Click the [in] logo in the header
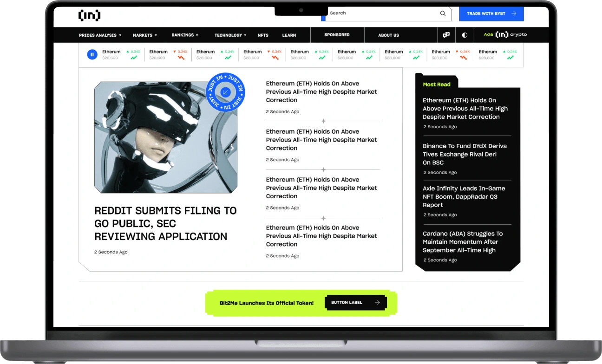The width and height of the screenshot is (602, 364). click(89, 15)
